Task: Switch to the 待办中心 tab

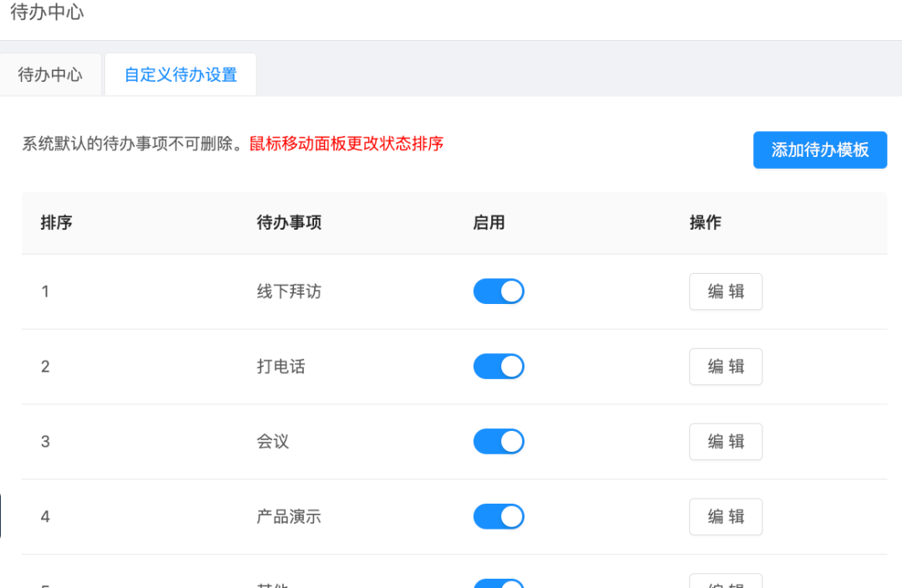Action: click(51, 74)
